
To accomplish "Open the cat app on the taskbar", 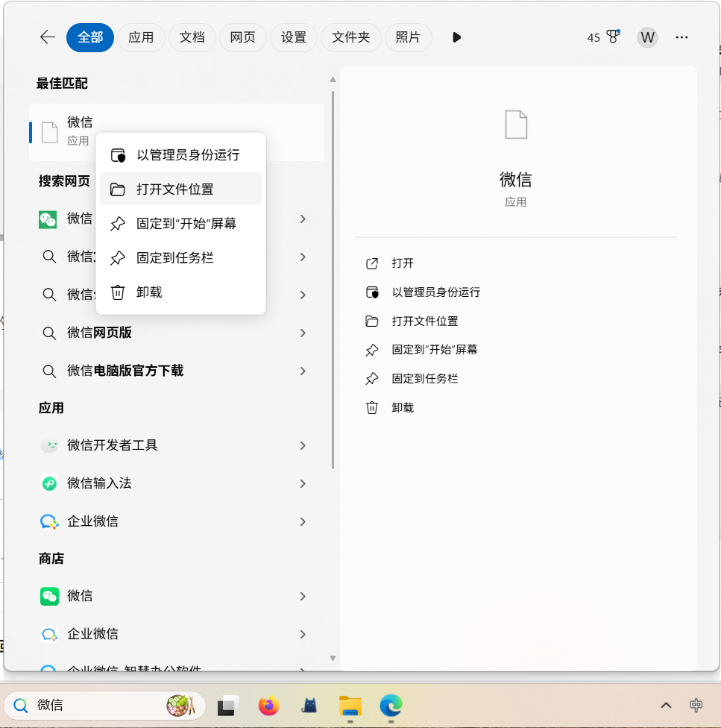I will pos(309,706).
